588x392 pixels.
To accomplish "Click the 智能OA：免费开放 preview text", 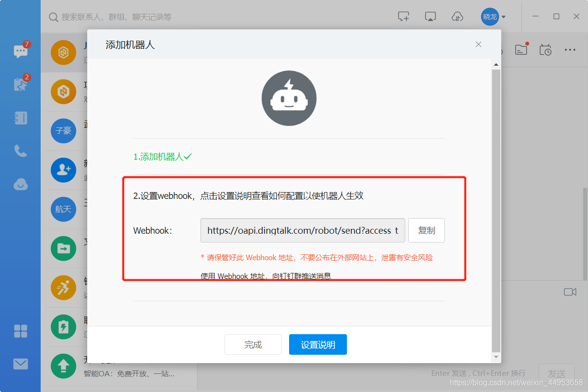I will 129,374.
